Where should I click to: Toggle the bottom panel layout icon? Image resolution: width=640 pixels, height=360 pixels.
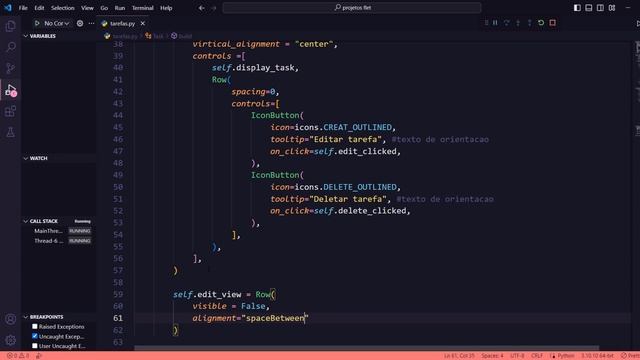(x=589, y=8)
